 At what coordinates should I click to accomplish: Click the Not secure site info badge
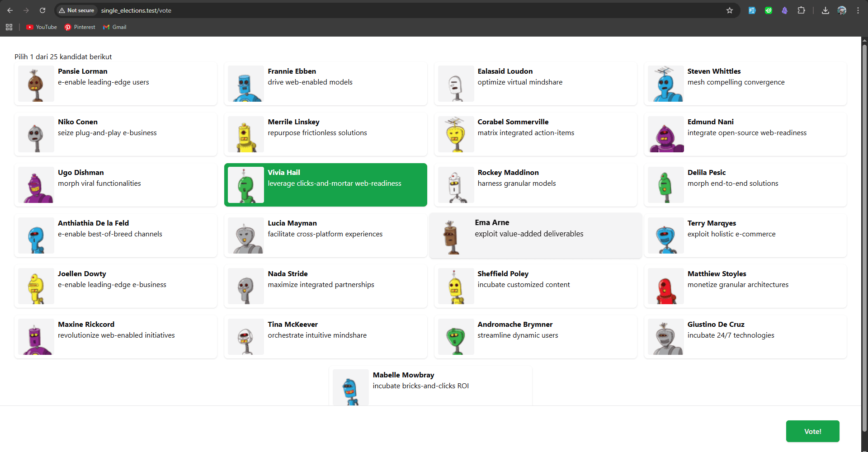[76, 10]
